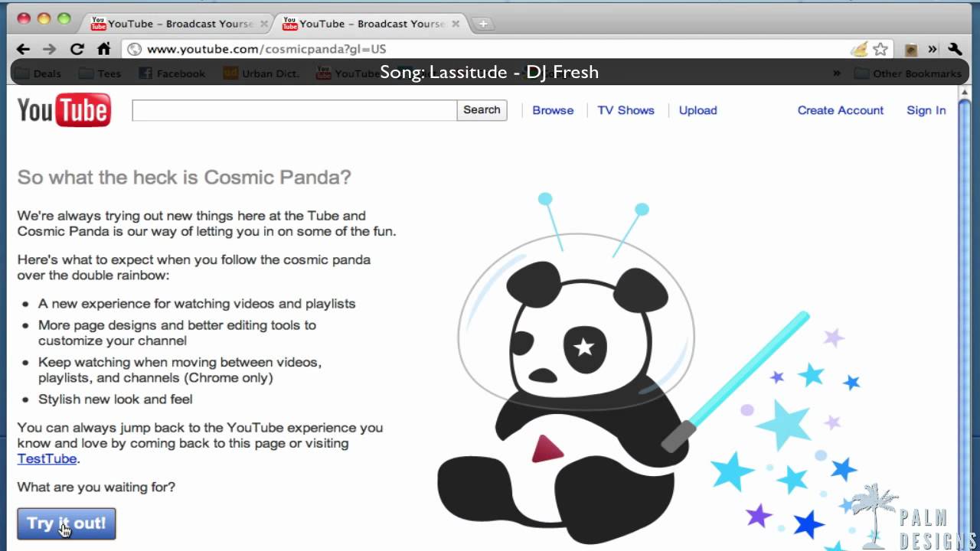Open the Other Bookmarks folder
980x551 pixels.
[908, 73]
